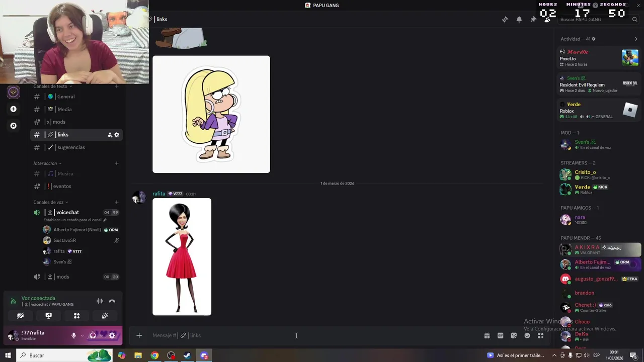Open augusto_gonza19 in member list
The height and width of the screenshot is (362, 644).
click(599, 279)
